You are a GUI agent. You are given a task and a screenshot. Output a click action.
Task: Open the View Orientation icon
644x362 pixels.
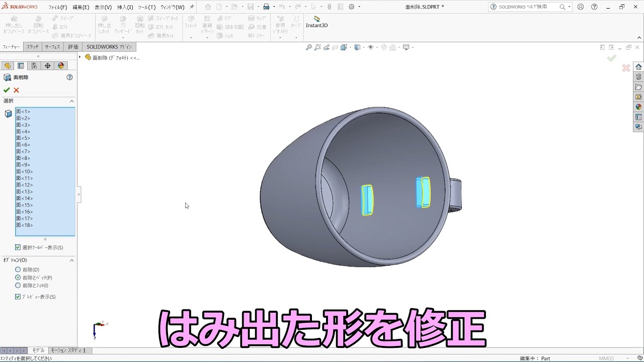point(344,47)
